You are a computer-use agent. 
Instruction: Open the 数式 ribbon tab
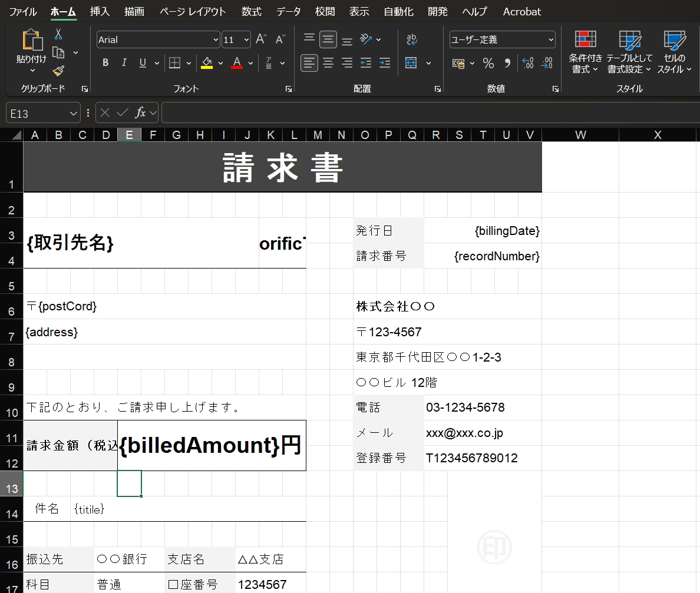click(252, 12)
